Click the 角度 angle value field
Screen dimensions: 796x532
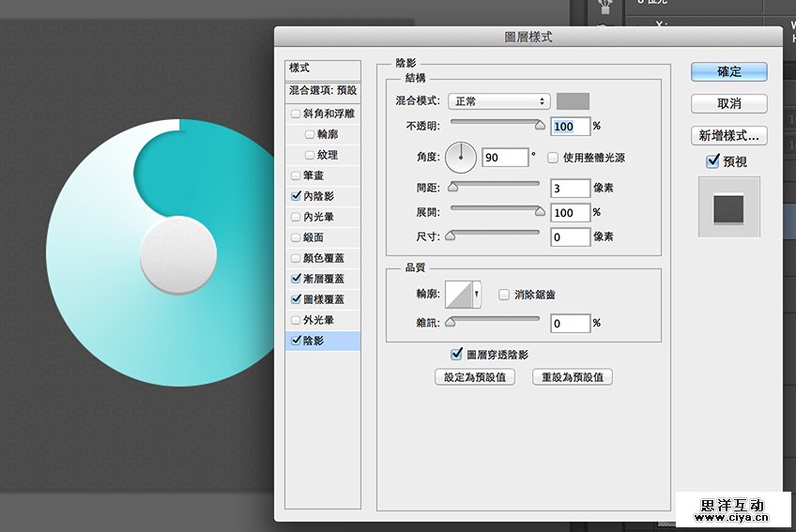505,158
